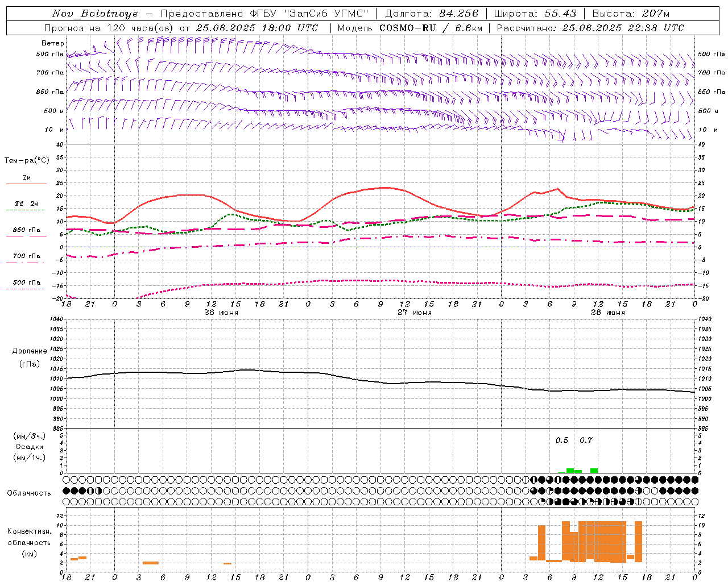Click the '28 июня' date label

point(608,313)
